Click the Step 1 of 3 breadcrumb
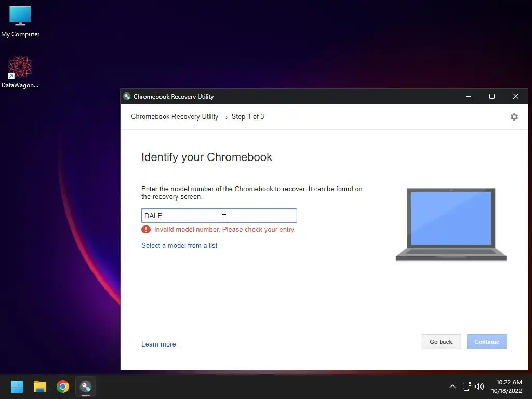 click(x=248, y=117)
